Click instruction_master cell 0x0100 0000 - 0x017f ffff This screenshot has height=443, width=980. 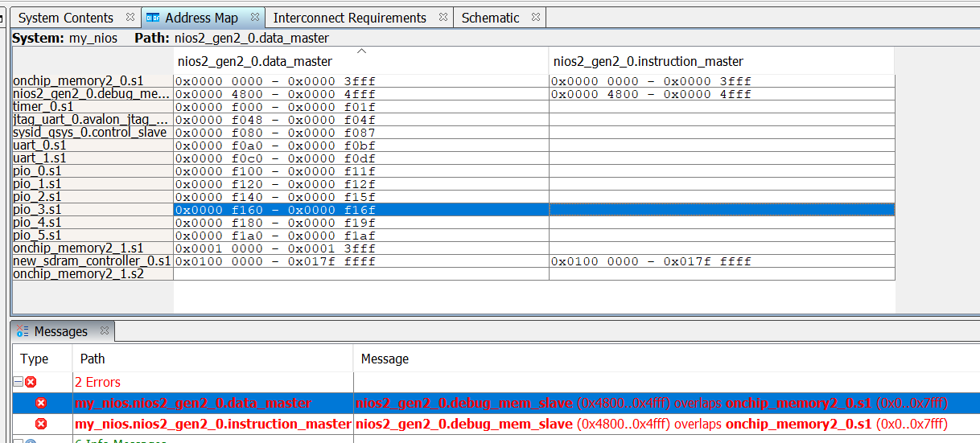[722, 261]
